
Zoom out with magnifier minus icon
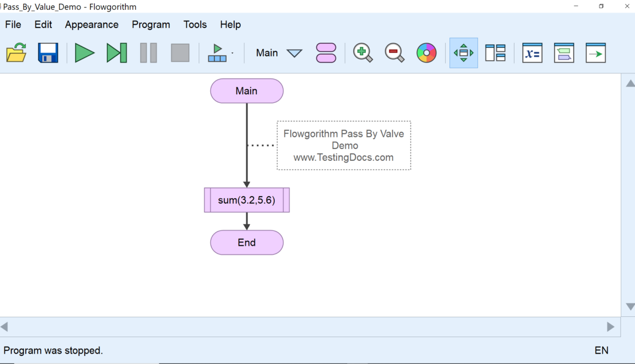pyautogui.click(x=395, y=53)
